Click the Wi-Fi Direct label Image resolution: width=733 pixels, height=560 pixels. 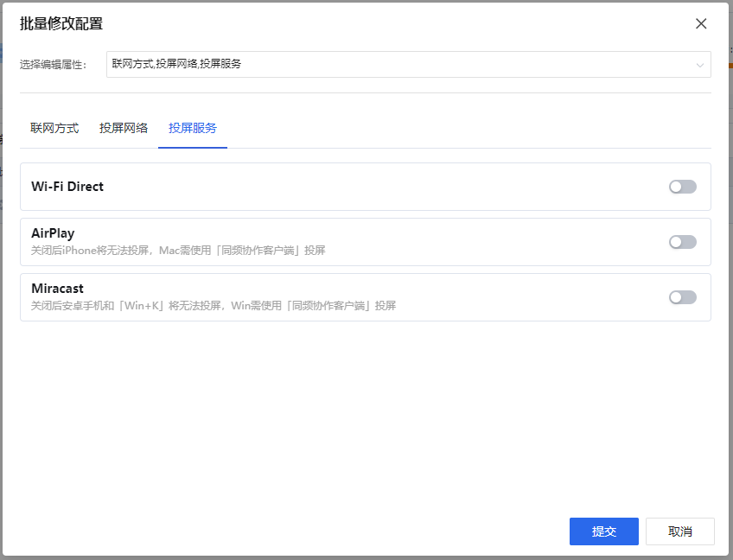point(67,187)
